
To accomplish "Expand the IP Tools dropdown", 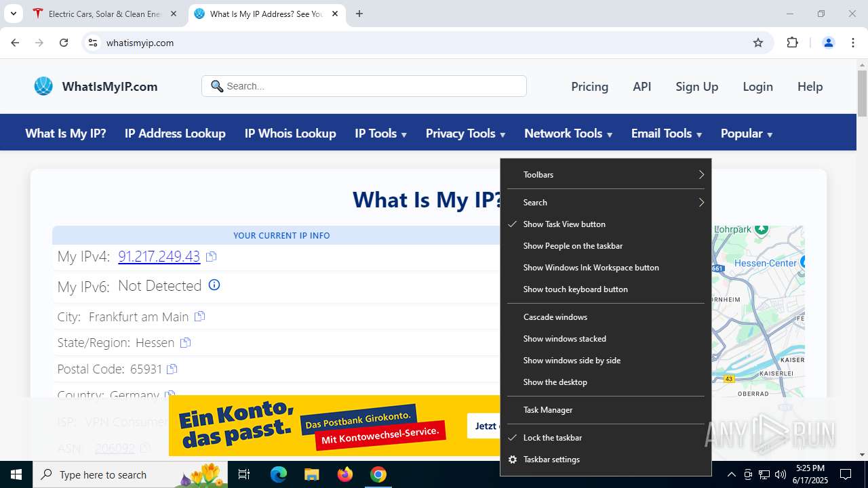I will [x=381, y=134].
